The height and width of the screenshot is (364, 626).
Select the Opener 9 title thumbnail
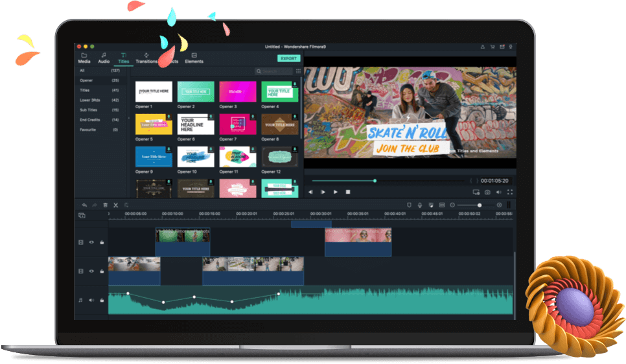click(154, 157)
